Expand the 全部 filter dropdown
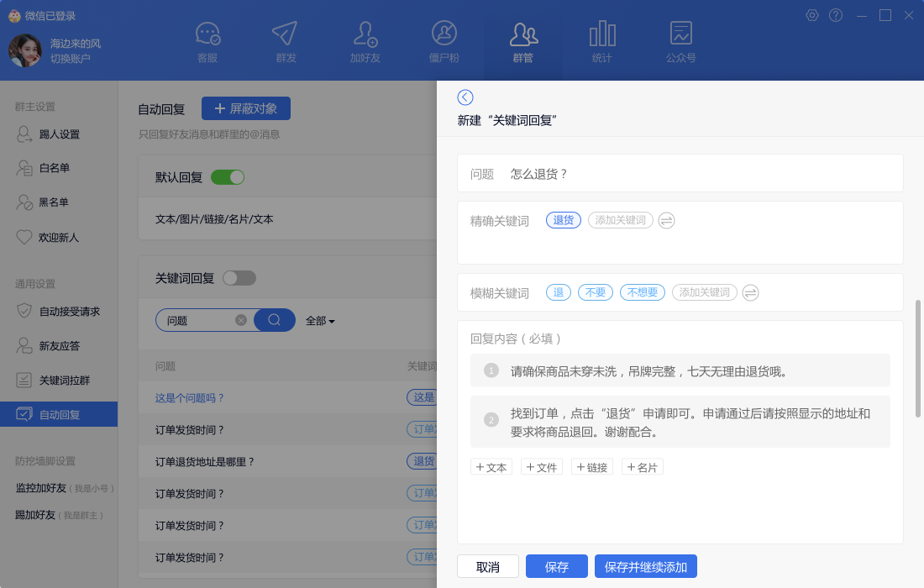The image size is (924, 588). coord(320,321)
